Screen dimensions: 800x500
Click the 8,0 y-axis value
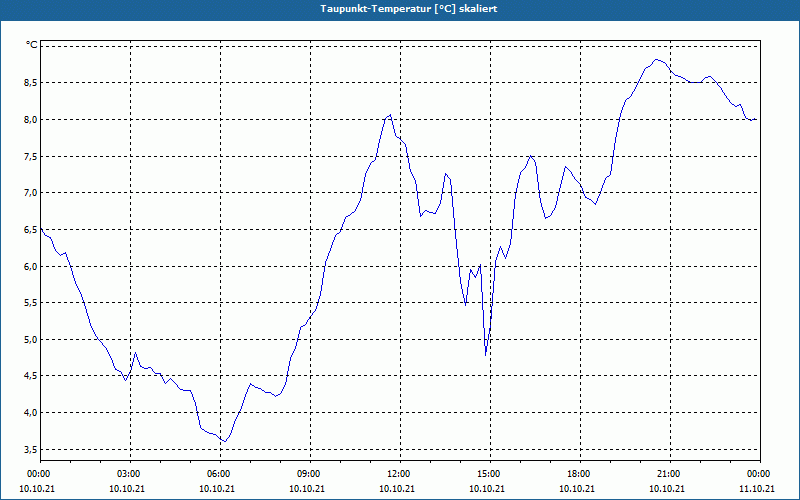click(31, 119)
